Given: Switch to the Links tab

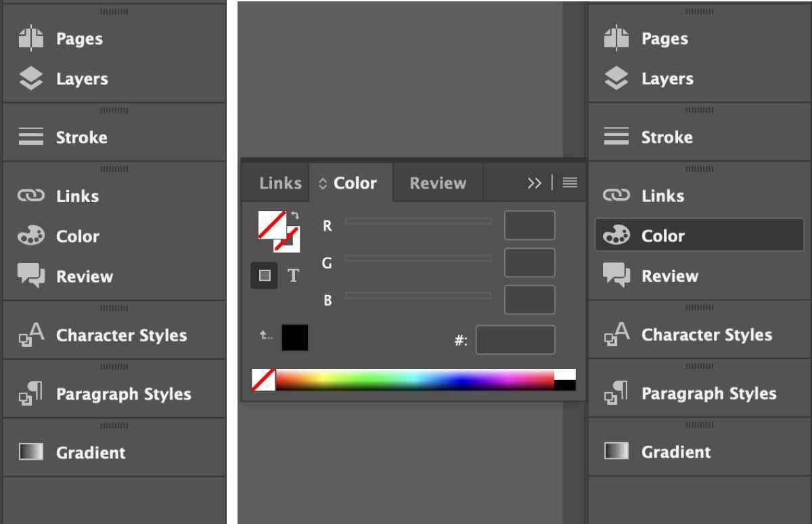Looking at the screenshot, I should click(x=279, y=183).
